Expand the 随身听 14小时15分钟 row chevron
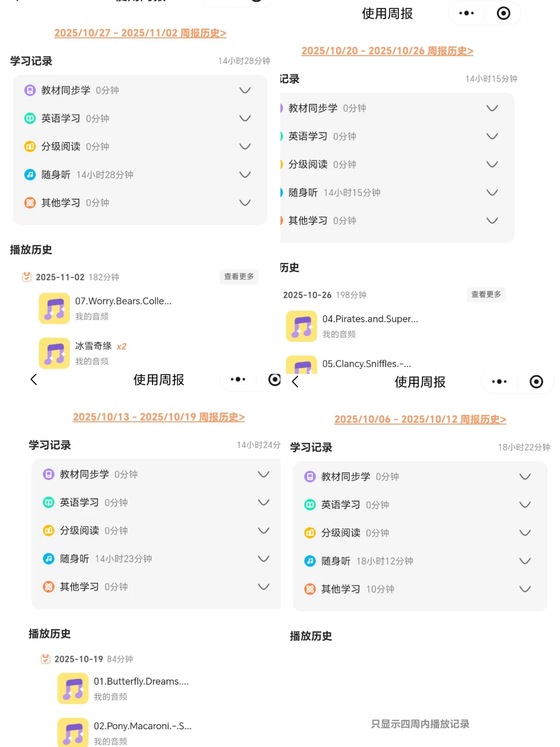This screenshot has height=747, width=560. click(492, 192)
